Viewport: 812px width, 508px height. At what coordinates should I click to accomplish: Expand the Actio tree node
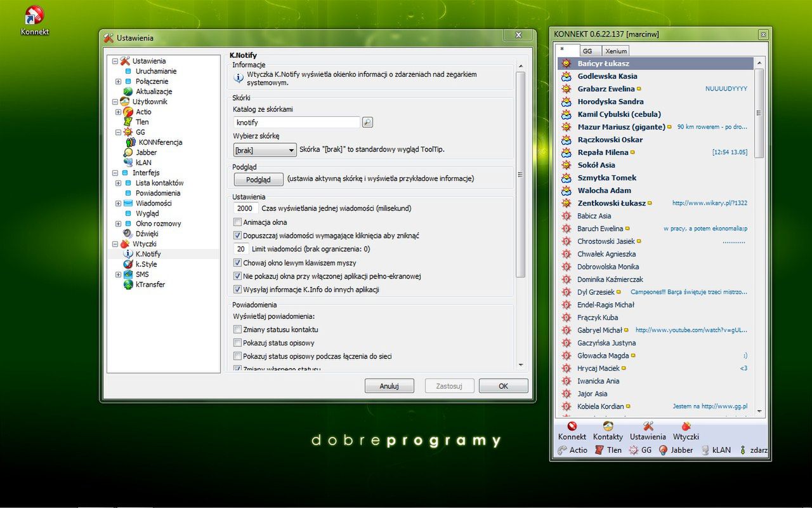click(118, 112)
